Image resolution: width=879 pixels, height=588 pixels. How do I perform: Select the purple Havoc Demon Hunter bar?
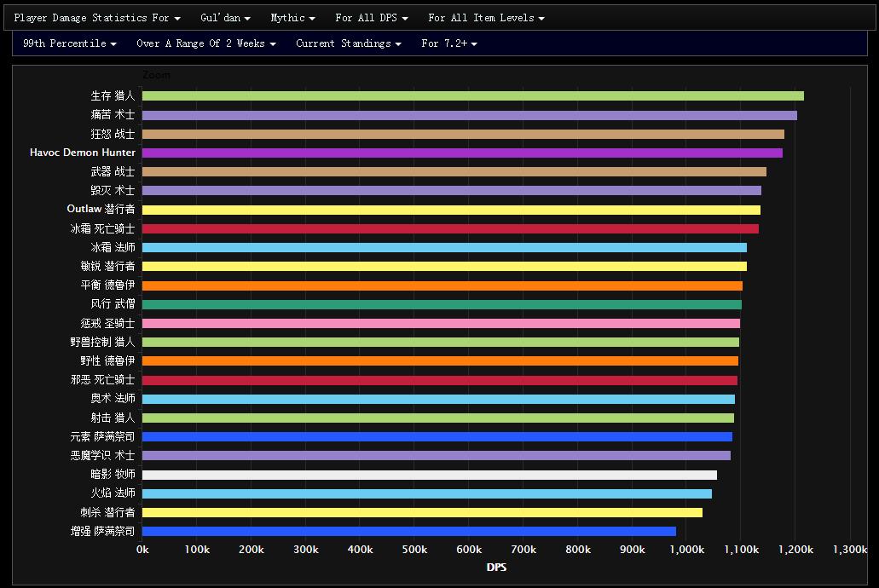click(x=461, y=153)
